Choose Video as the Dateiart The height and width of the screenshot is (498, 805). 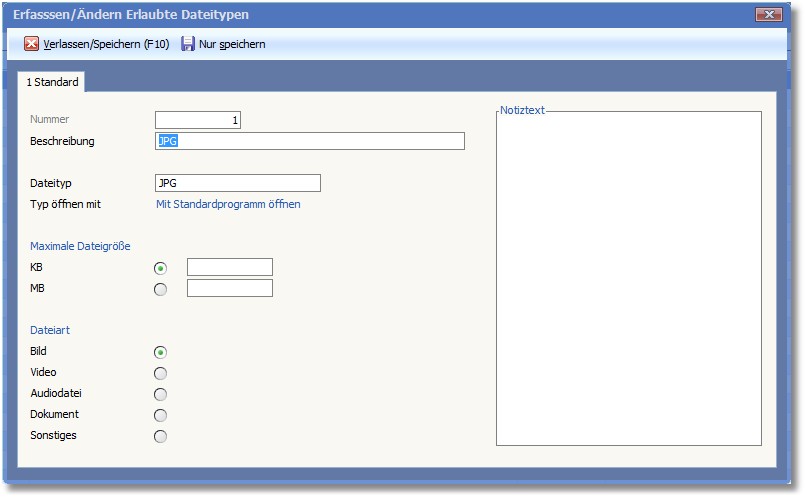[x=160, y=373]
